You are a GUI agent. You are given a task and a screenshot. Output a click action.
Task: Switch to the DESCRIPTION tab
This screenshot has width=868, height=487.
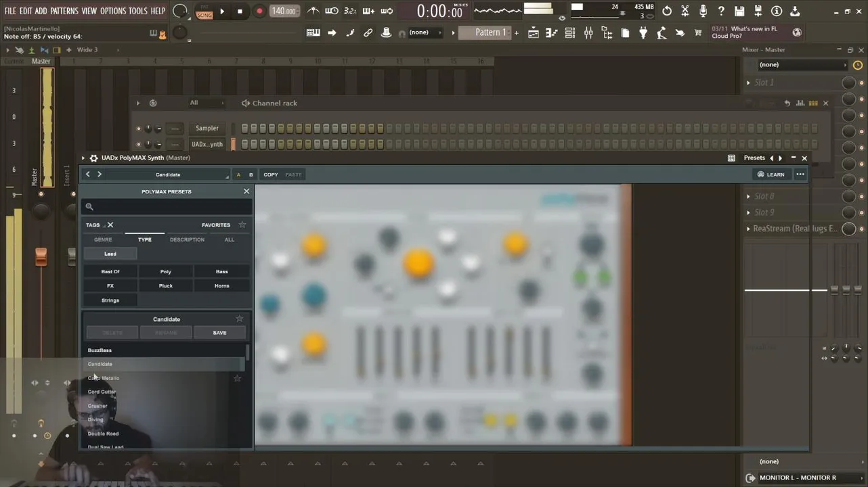point(187,239)
